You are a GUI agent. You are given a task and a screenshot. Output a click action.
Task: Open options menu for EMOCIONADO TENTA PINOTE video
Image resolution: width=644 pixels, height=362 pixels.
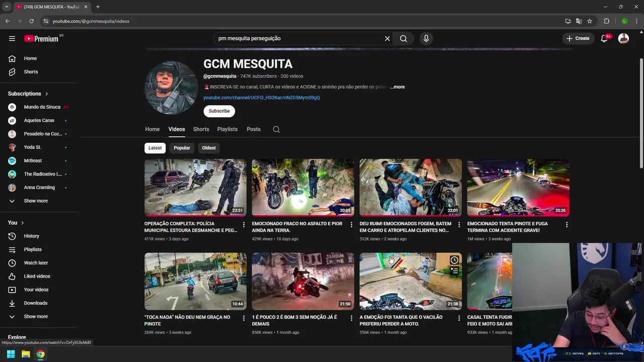(567, 225)
